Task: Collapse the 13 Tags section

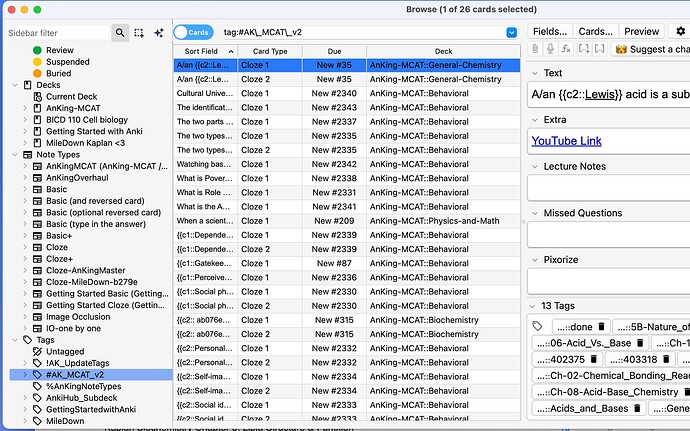Action: point(532,306)
